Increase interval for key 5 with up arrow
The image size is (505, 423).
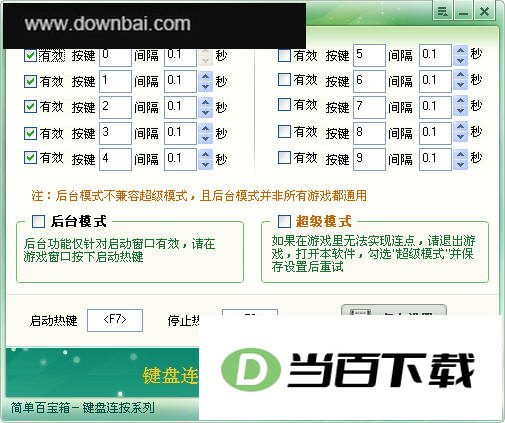pos(461,50)
